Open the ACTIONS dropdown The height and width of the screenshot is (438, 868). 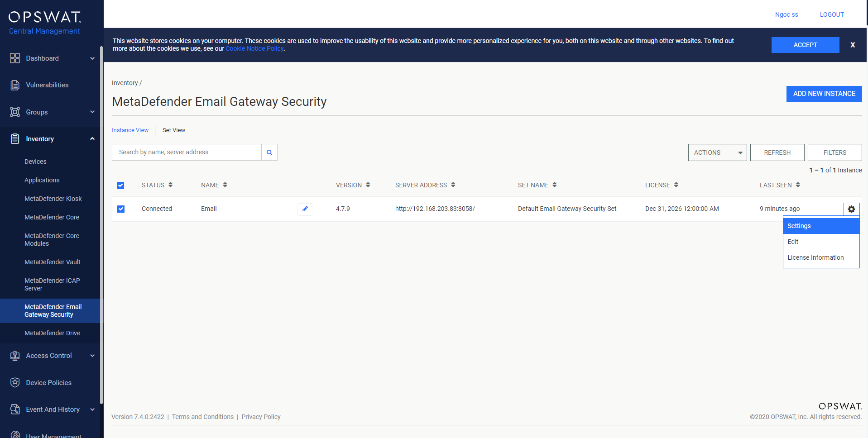point(717,152)
